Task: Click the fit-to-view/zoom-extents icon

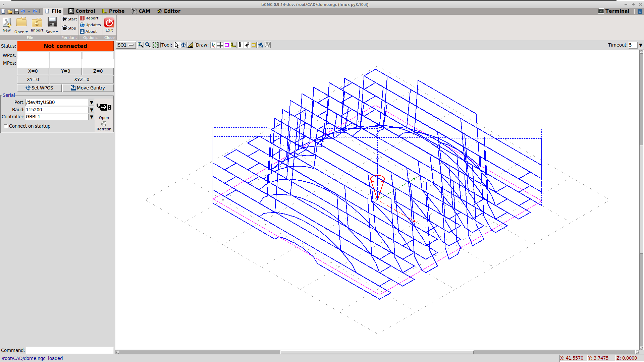Action: tap(155, 45)
